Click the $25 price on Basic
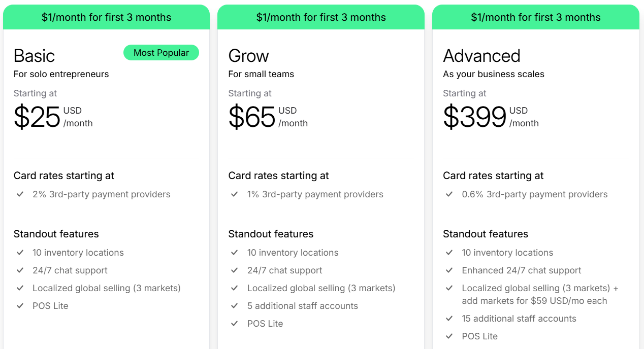 point(37,117)
